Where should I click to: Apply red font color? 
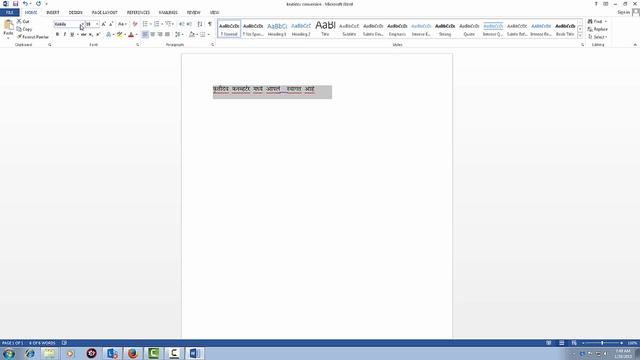pyautogui.click(x=131, y=35)
